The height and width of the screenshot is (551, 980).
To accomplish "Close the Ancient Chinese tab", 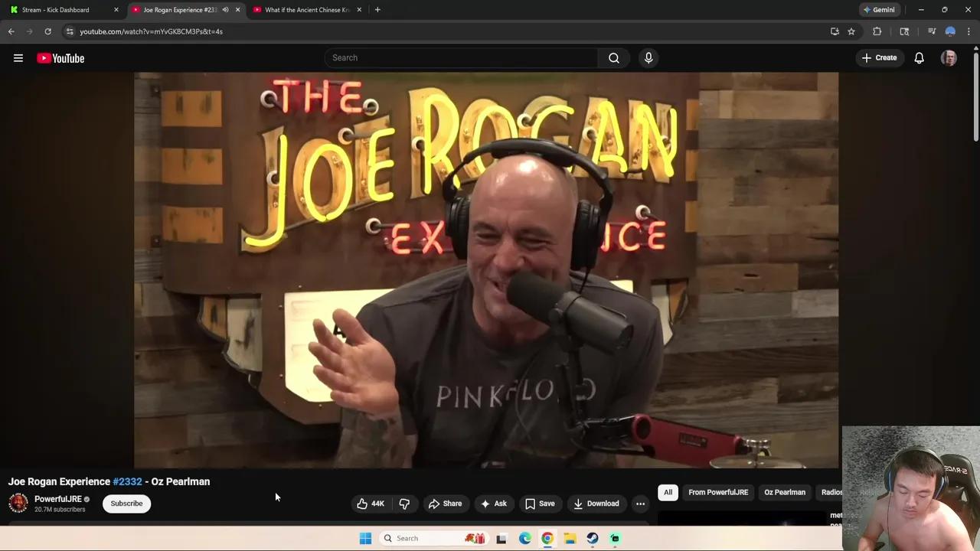I will point(359,10).
